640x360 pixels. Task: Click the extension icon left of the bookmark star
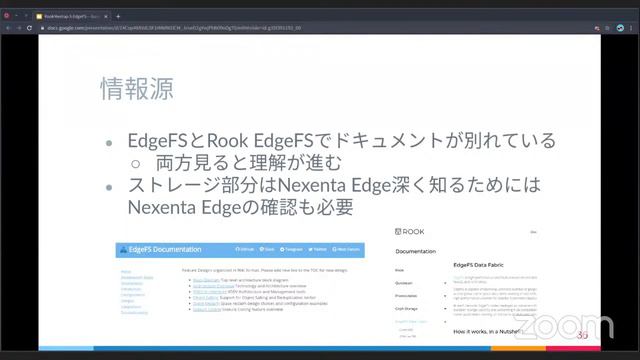(597, 28)
